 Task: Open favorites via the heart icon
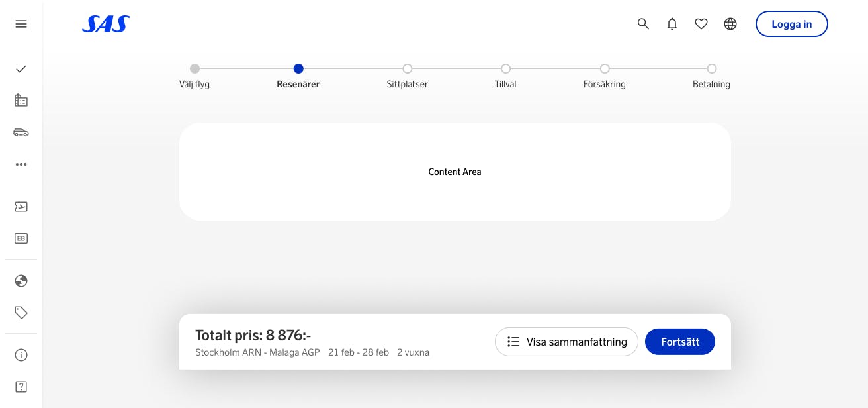(x=701, y=24)
